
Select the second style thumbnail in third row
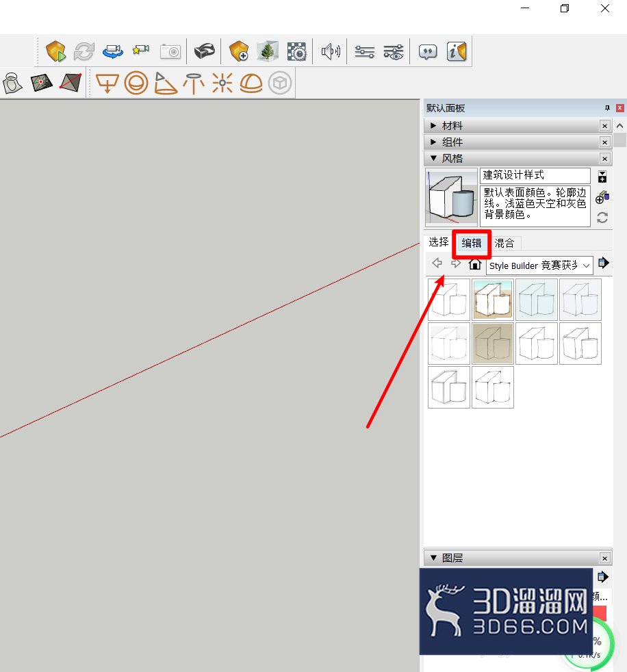tap(492, 387)
